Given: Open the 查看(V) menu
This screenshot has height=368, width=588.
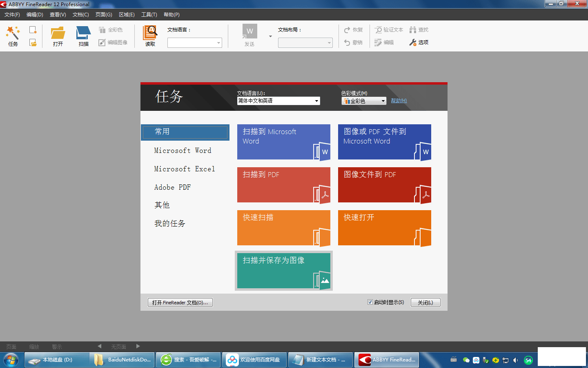Looking at the screenshot, I should 58,15.
